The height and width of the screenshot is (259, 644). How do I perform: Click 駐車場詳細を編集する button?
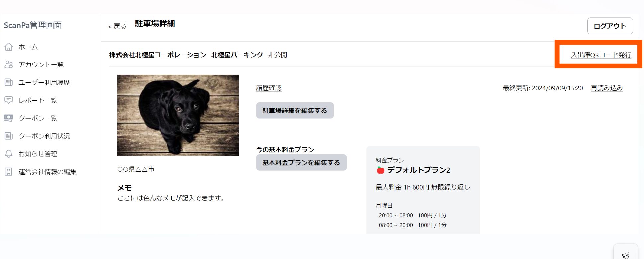pos(295,110)
